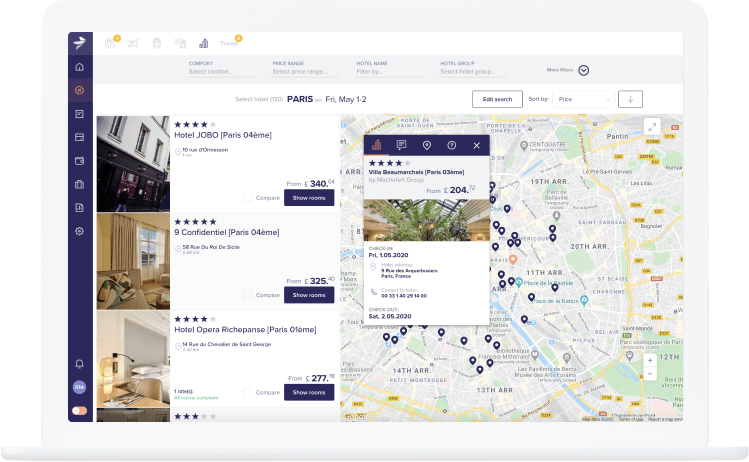The width and height of the screenshot is (749, 462).
Task: Click the Edit search button
Action: tap(497, 99)
